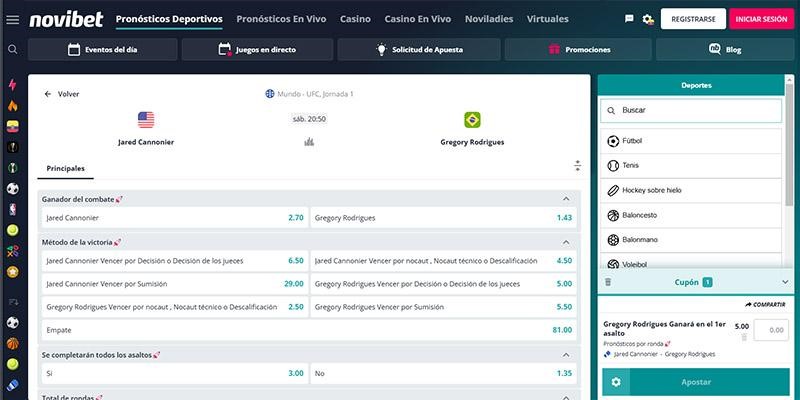The width and height of the screenshot is (800, 400).
Task: Open the chat messages icon
Action: click(629, 19)
